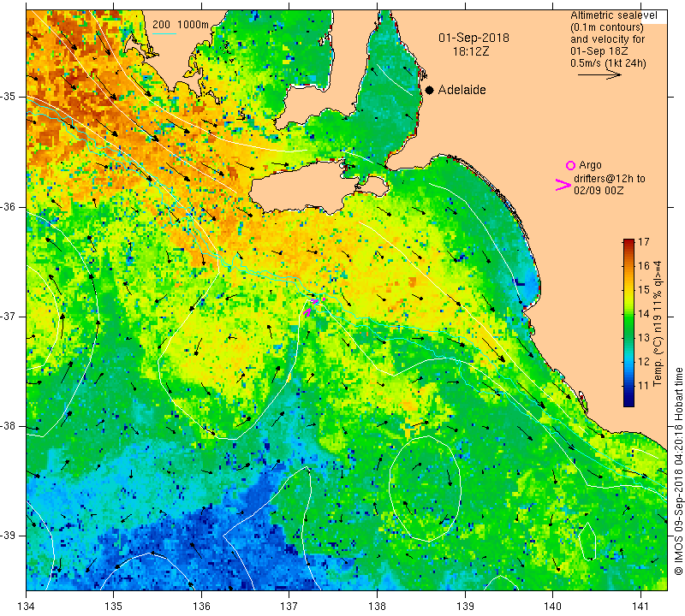Click the 15 value on temperature scale

644,289
